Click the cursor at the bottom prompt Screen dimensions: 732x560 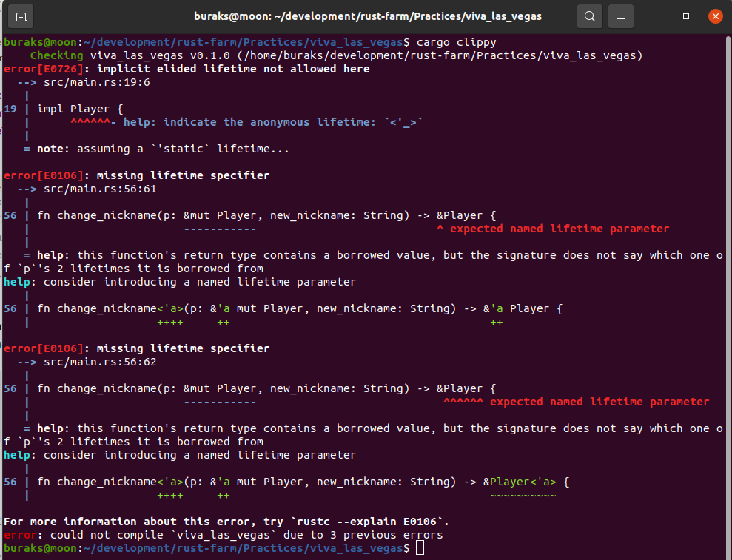[x=420, y=548]
